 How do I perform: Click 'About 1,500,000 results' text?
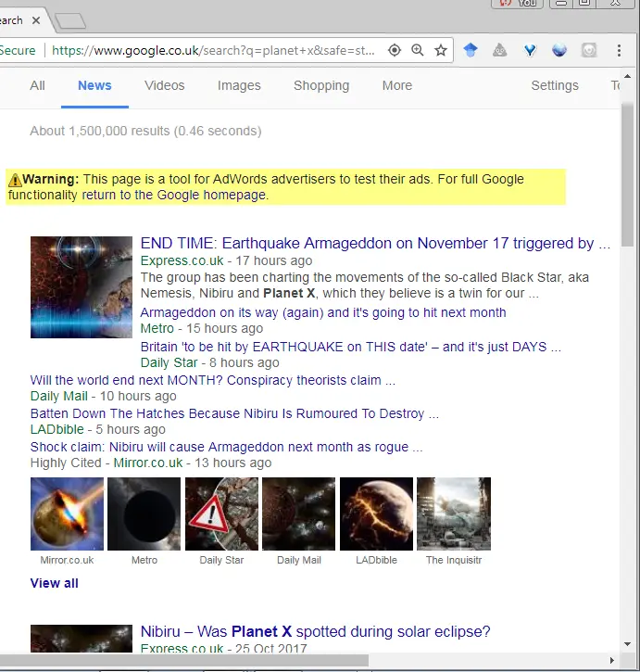click(100, 131)
